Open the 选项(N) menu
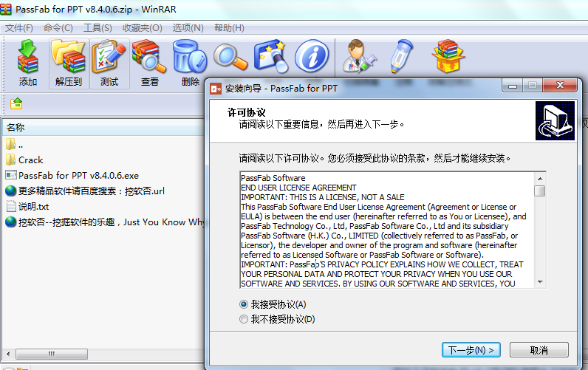Viewport: 588px width, 370px height. 188,28
